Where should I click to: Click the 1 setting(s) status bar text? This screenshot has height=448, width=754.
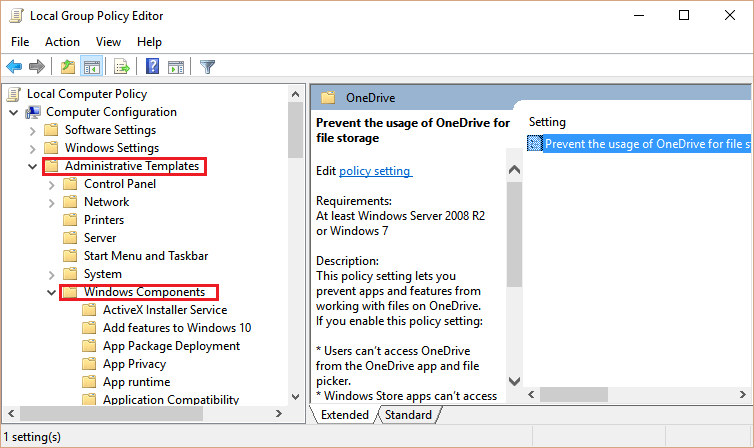click(32, 437)
